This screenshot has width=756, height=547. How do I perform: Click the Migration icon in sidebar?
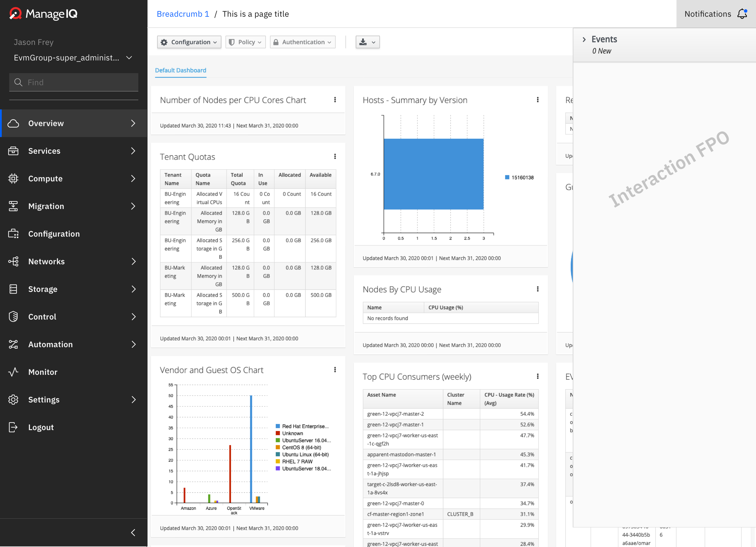[13, 206]
